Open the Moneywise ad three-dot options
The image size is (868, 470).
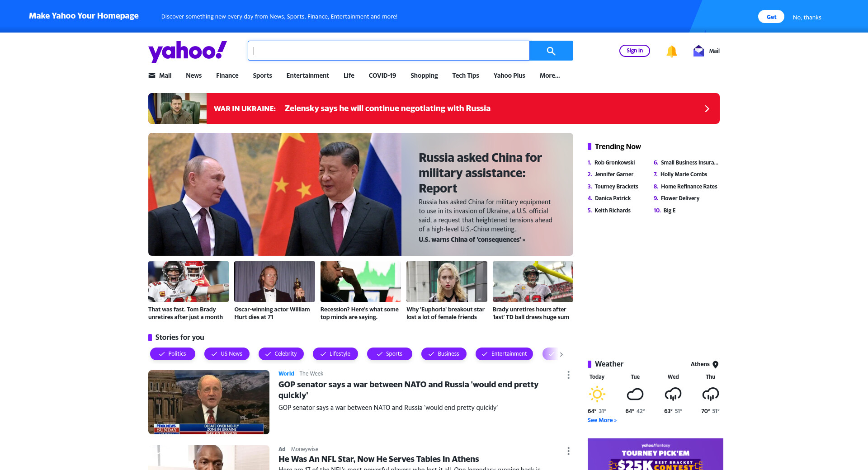568,451
